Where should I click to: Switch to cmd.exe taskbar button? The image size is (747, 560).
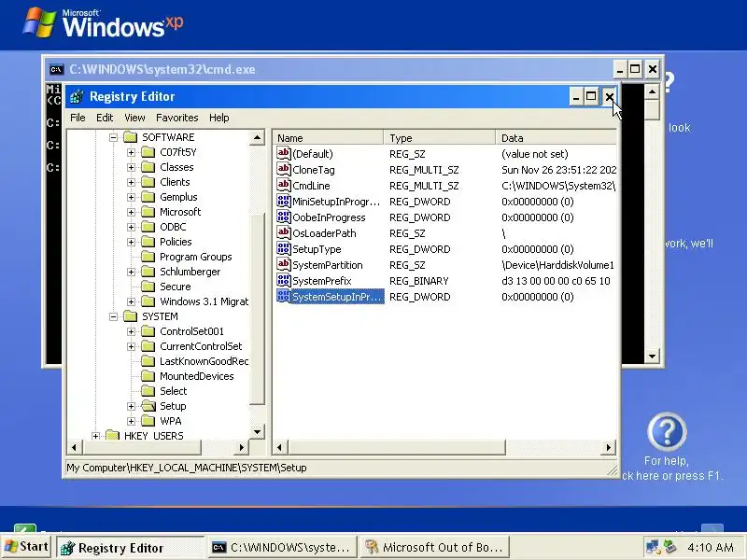(x=283, y=548)
